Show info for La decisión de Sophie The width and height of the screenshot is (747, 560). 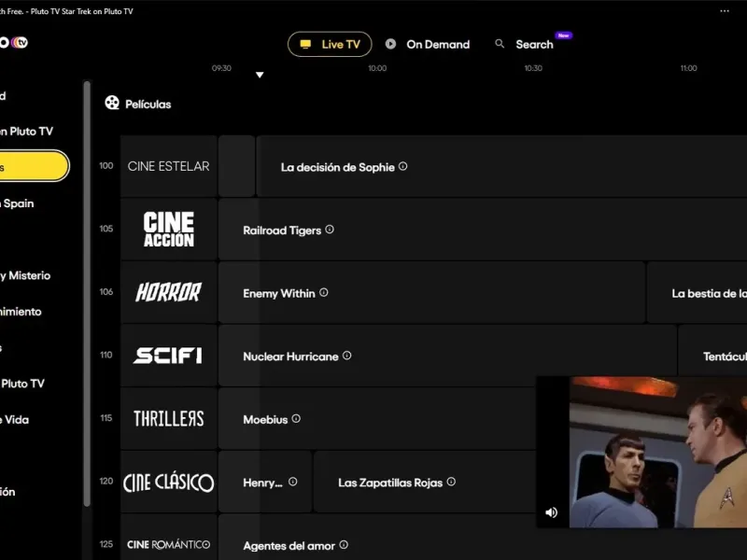tap(403, 166)
